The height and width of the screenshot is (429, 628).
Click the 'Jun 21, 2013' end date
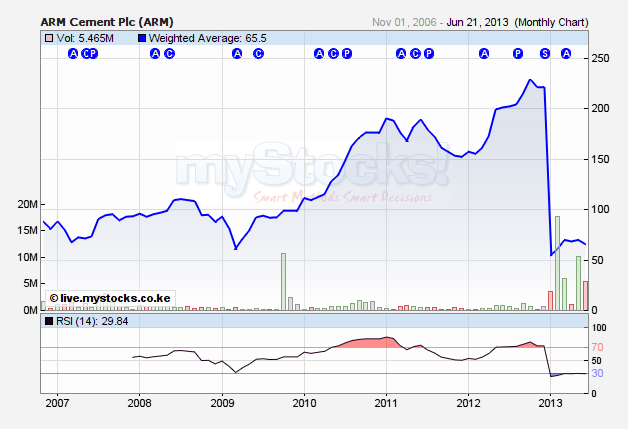477,22
